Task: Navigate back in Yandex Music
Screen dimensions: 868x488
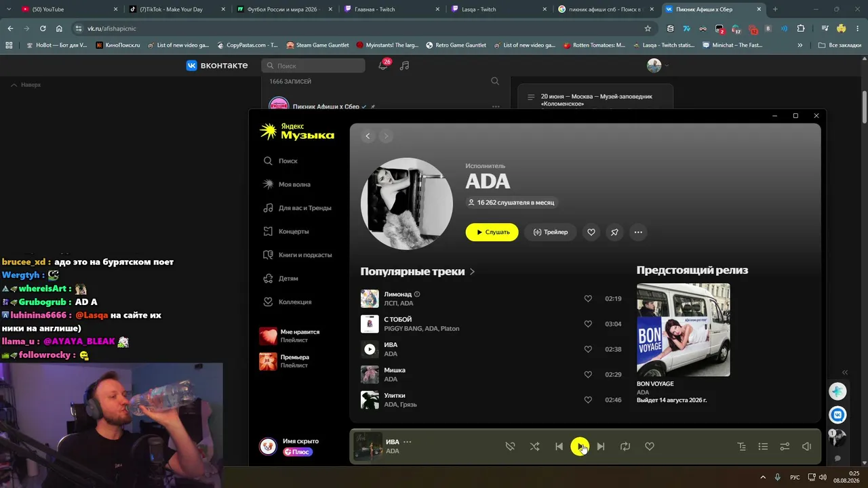Action: (368, 136)
